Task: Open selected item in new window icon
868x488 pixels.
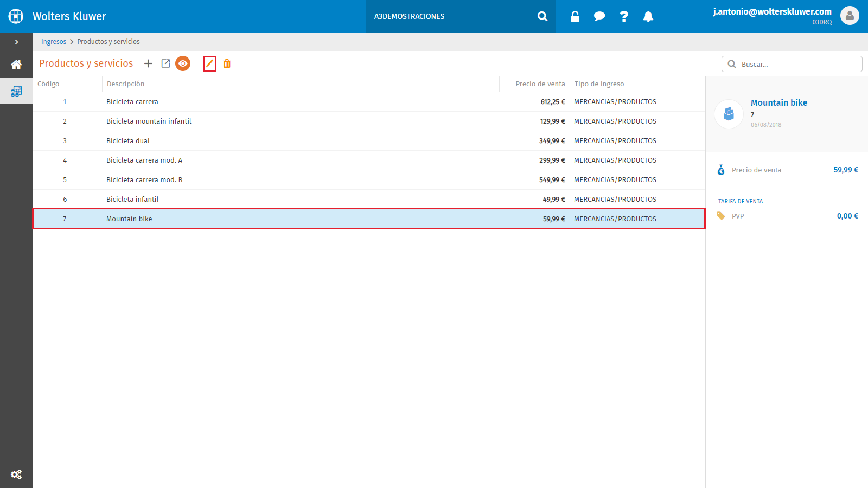Action: [x=165, y=63]
